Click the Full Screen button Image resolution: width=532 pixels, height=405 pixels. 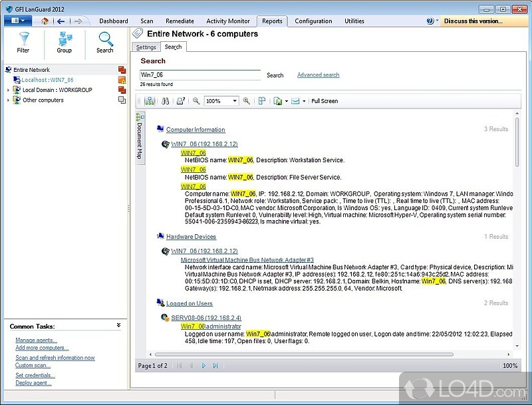(x=325, y=101)
